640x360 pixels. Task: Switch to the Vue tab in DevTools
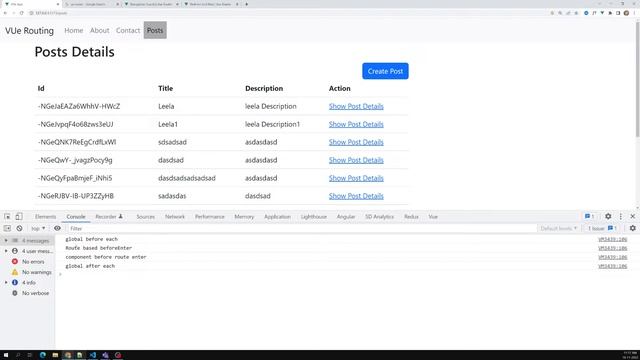[x=433, y=216]
